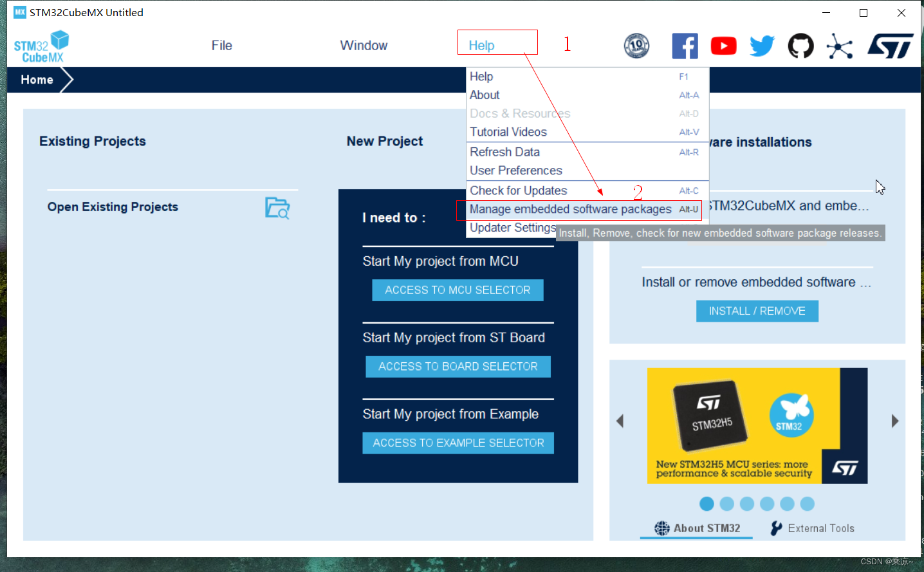Click ACCESS TO EXAMPLE SELECTOR button
924x572 pixels.
(458, 443)
